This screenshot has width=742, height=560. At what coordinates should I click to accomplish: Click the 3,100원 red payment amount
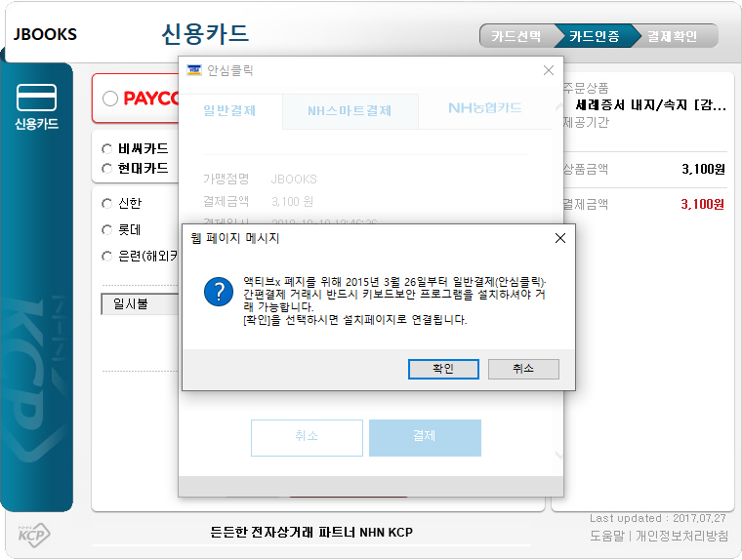click(x=703, y=204)
